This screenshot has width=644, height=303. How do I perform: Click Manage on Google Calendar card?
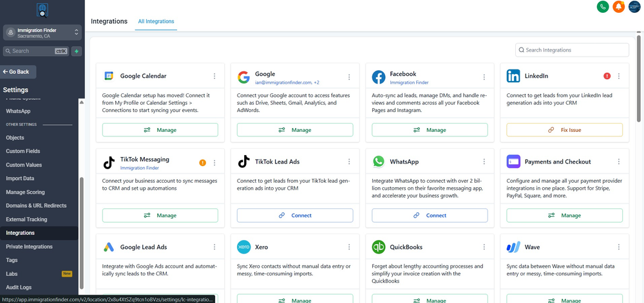pyautogui.click(x=160, y=130)
